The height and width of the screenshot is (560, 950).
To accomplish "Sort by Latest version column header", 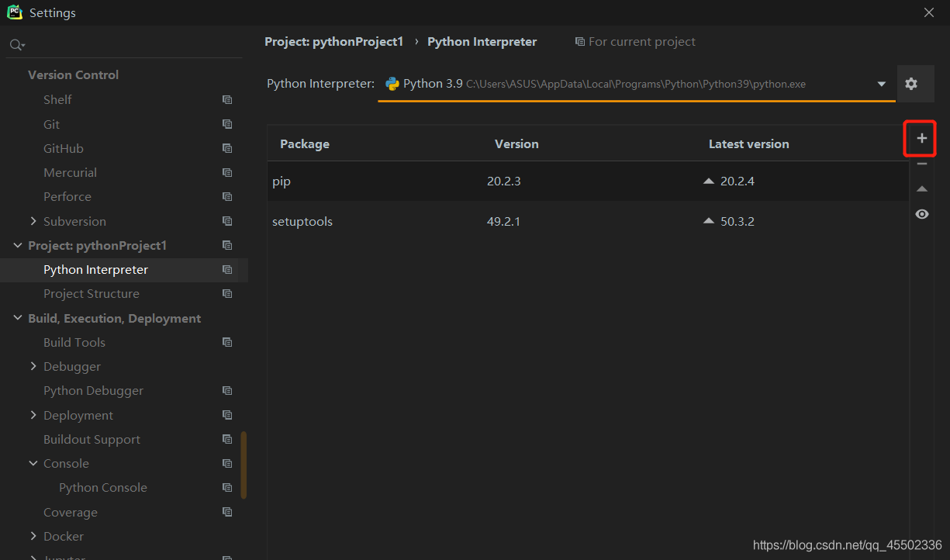I will pos(748,144).
